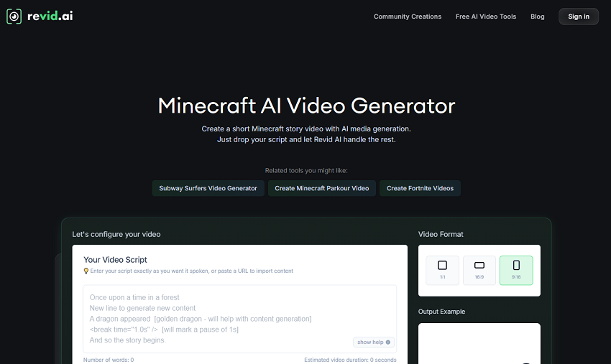This screenshot has height=364, width=611.
Task: Select the 9:16 portrait video format
Action: (516, 270)
